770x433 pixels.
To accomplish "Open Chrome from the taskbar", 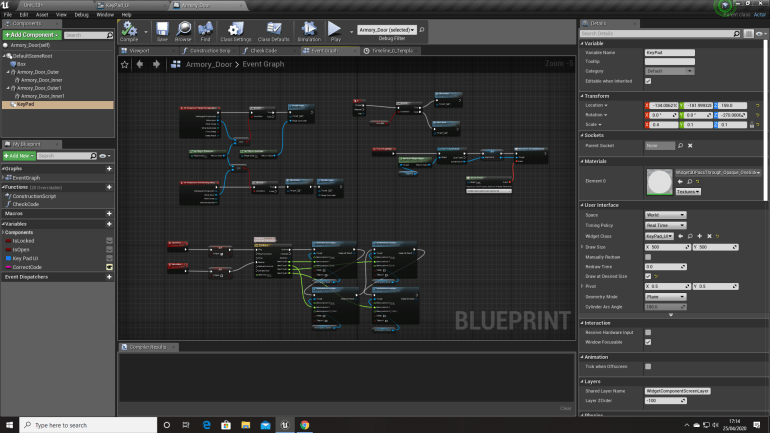I will coord(304,425).
